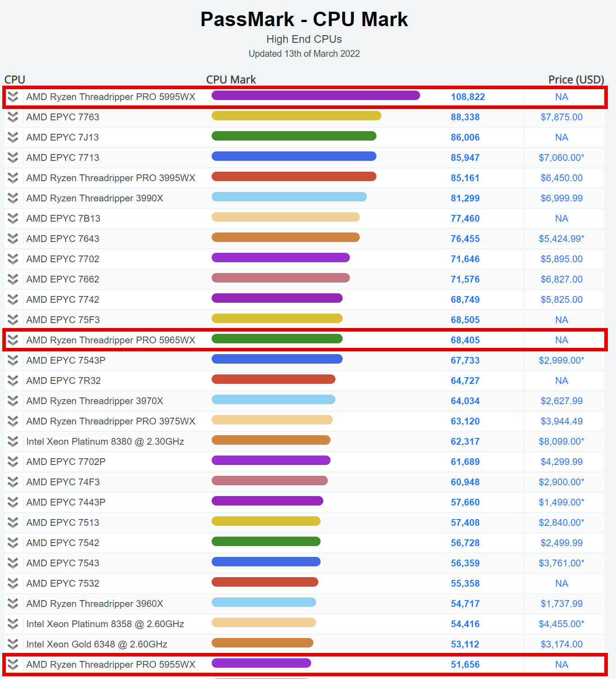
Task: Click the Price (USD) column header
Action: 576,80
